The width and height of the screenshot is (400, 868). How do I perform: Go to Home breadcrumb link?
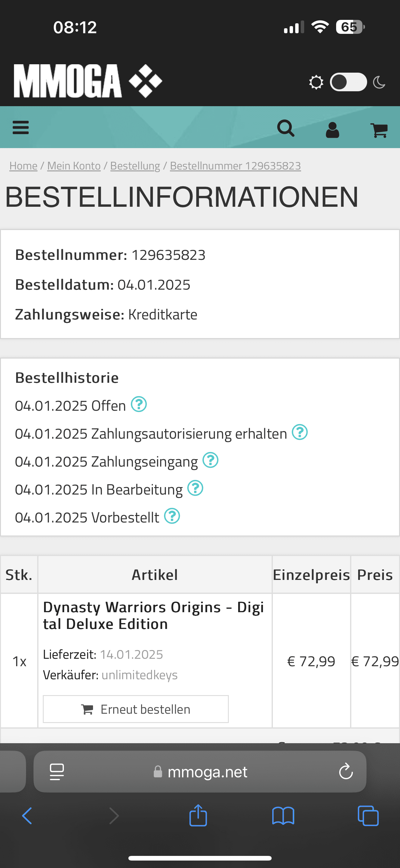[x=23, y=166]
